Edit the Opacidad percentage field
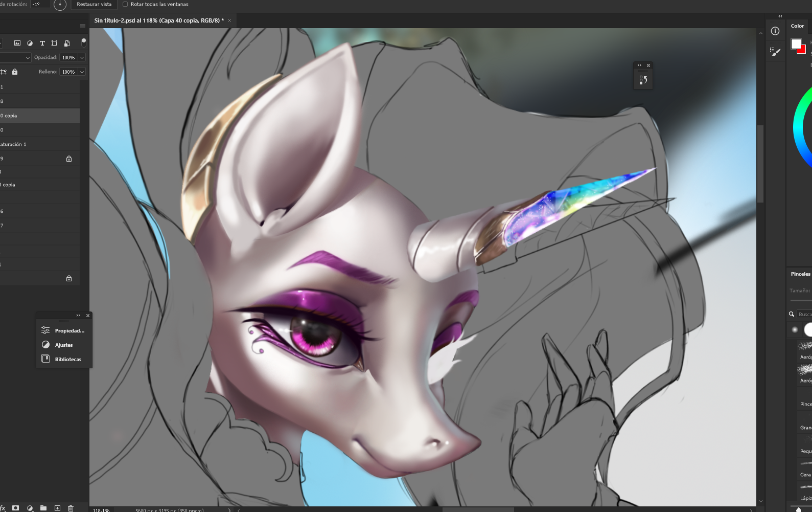This screenshot has width=812, height=512. tap(68, 58)
